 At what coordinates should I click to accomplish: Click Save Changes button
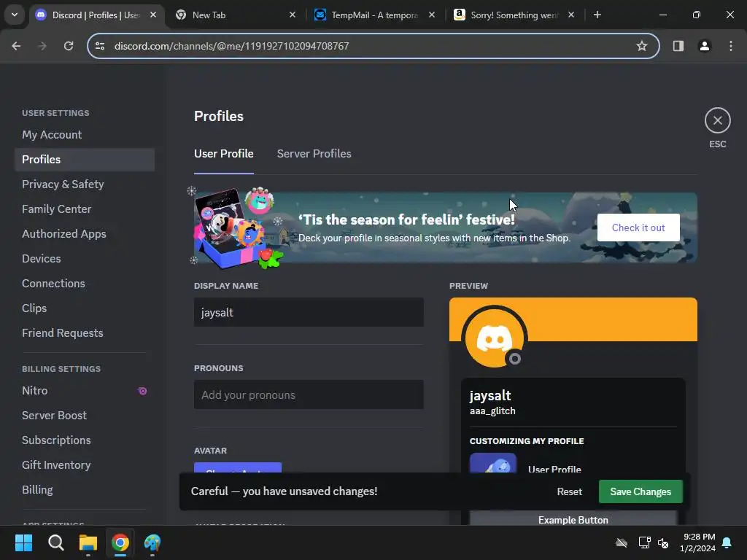tap(640, 491)
